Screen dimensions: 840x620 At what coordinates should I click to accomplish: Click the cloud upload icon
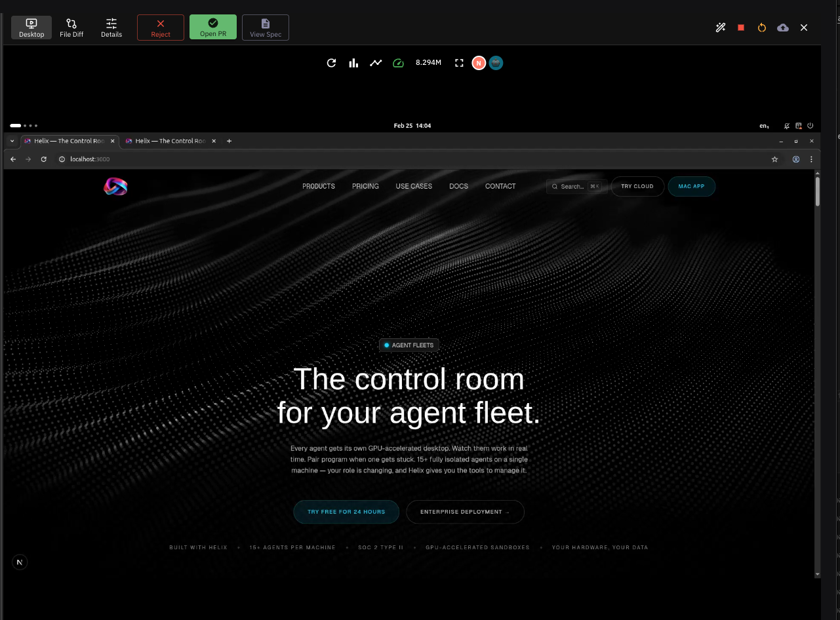coord(782,28)
